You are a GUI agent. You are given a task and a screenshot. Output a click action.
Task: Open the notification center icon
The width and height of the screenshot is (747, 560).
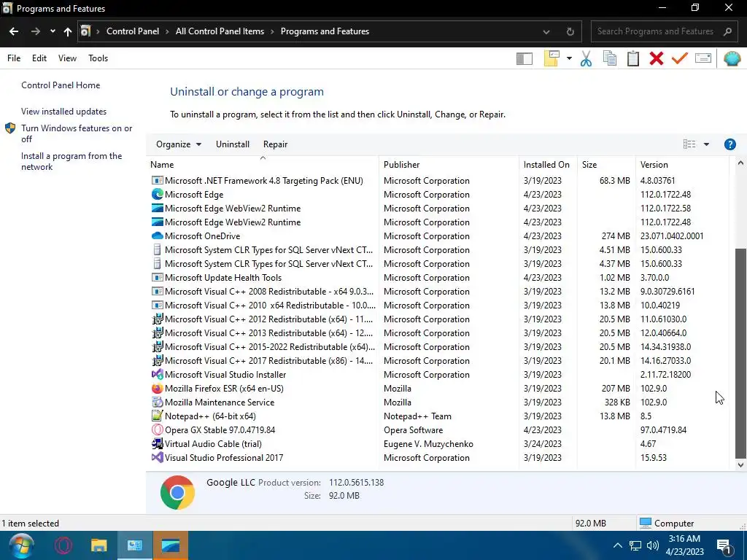pyautogui.click(x=724, y=547)
